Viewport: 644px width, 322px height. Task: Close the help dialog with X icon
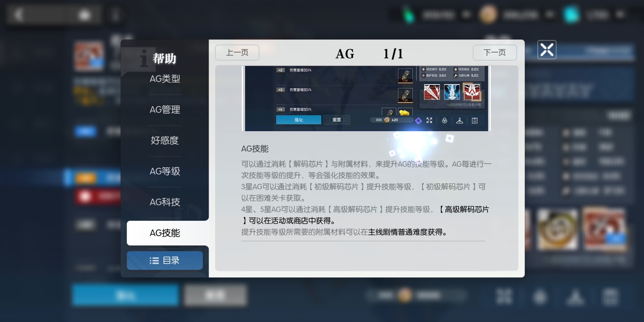(x=547, y=49)
